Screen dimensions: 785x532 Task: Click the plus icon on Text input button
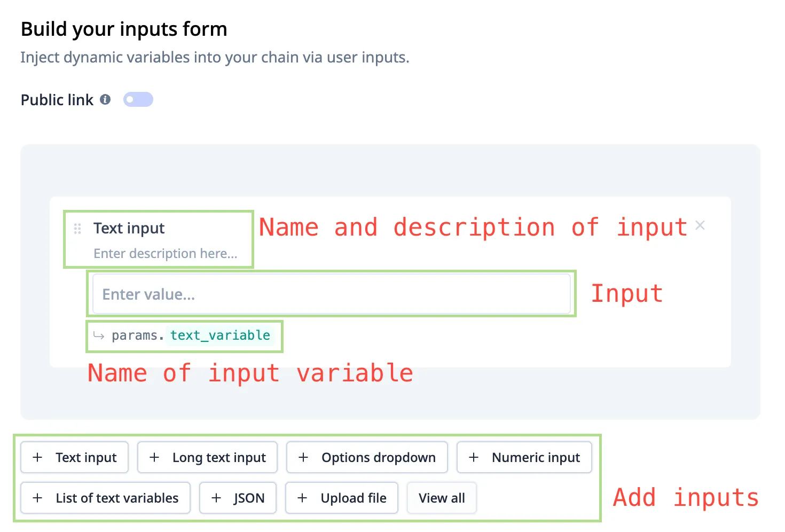point(37,458)
